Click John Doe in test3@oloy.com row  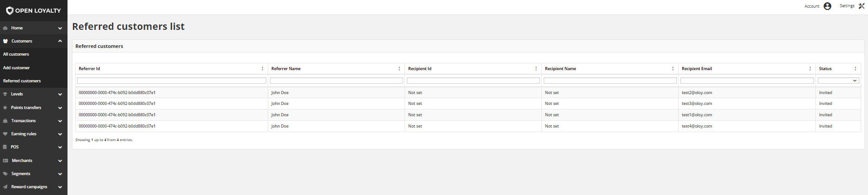click(x=280, y=104)
